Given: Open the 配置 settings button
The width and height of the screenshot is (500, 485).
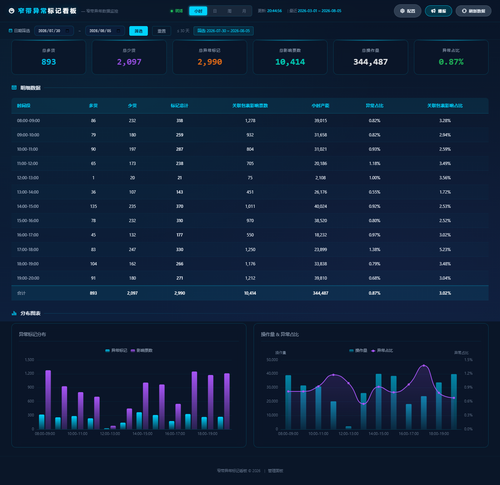Looking at the screenshot, I should [407, 11].
